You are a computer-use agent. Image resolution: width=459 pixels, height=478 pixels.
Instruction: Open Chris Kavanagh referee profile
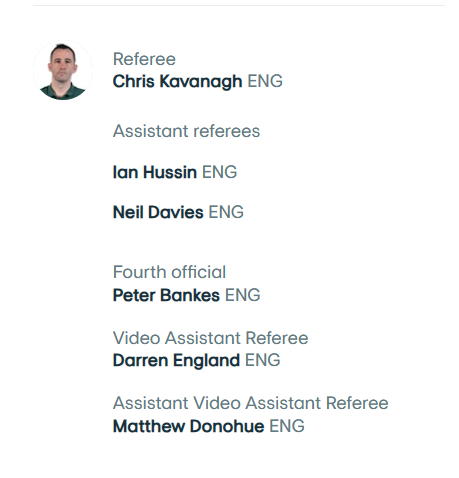(x=177, y=81)
